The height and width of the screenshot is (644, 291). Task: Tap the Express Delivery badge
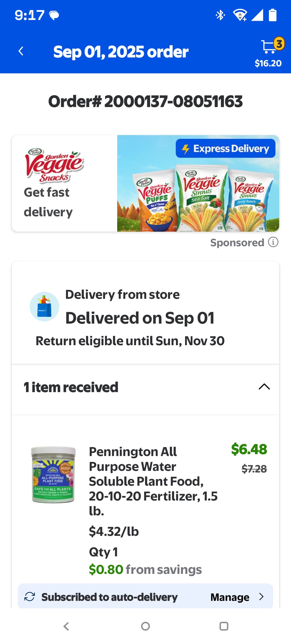[225, 149]
